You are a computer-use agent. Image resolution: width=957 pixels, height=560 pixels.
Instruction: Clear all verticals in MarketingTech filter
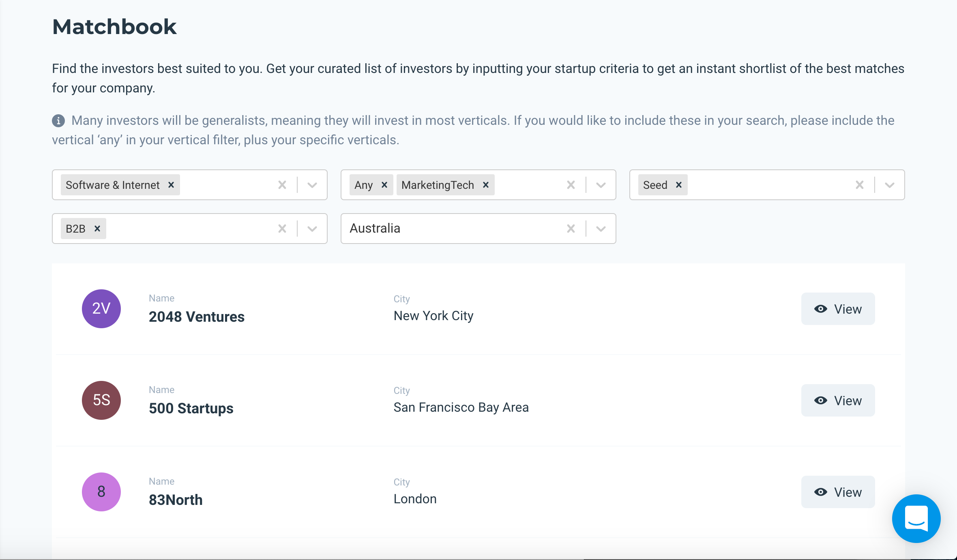(x=571, y=185)
